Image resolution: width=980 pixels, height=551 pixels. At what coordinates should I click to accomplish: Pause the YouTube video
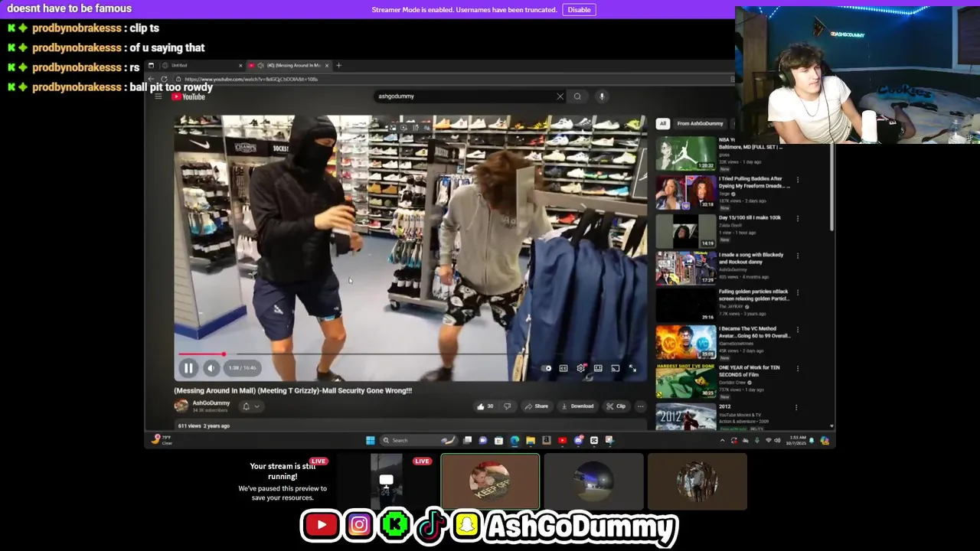[x=188, y=368]
